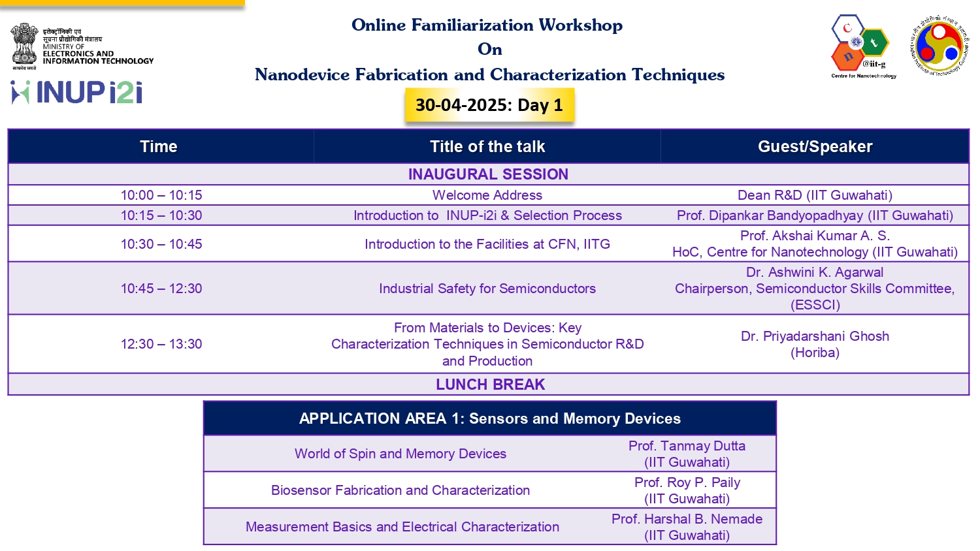This screenshot has height=551, width=980.
Task: Click 'APPLICATION AREA 1: Sensors and Memory Devices' header
Action: click(x=490, y=418)
